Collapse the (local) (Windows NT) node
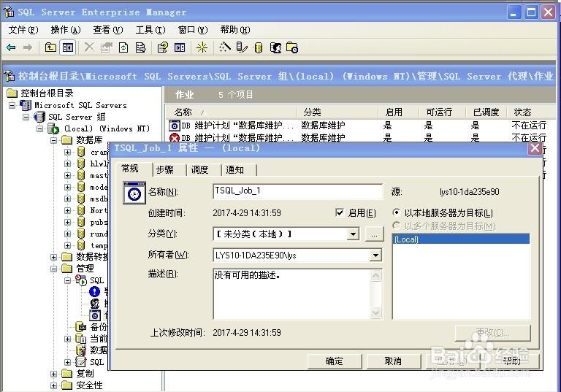561x392 pixels. tap(39, 128)
